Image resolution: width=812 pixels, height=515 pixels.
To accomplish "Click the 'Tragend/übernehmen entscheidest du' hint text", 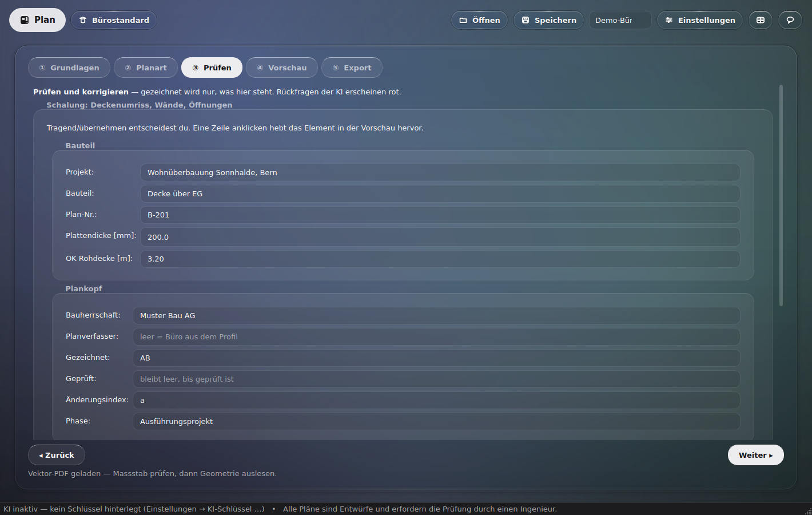I will coord(235,128).
